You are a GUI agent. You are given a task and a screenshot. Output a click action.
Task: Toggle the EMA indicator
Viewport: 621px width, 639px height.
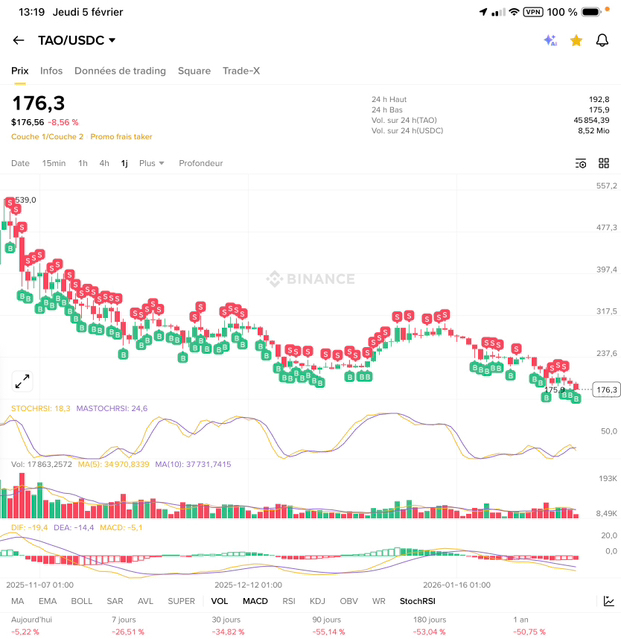(x=48, y=601)
